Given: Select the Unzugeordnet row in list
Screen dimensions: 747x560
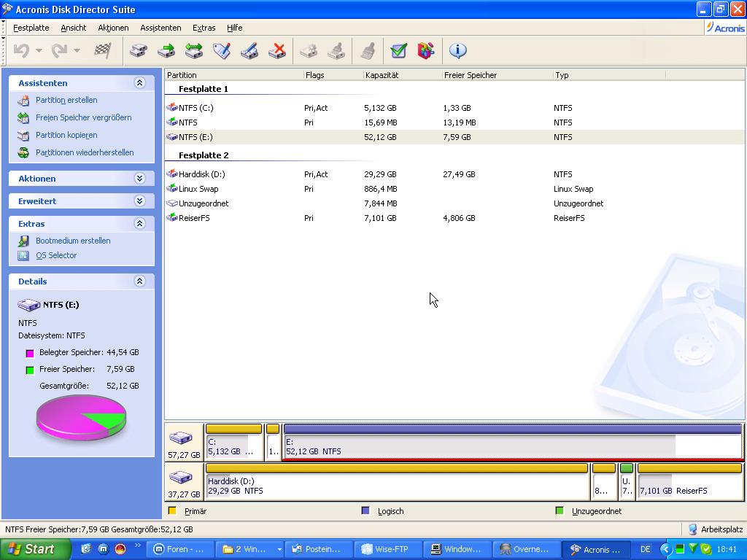Looking at the screenshot, I should (x=455, y=203).
